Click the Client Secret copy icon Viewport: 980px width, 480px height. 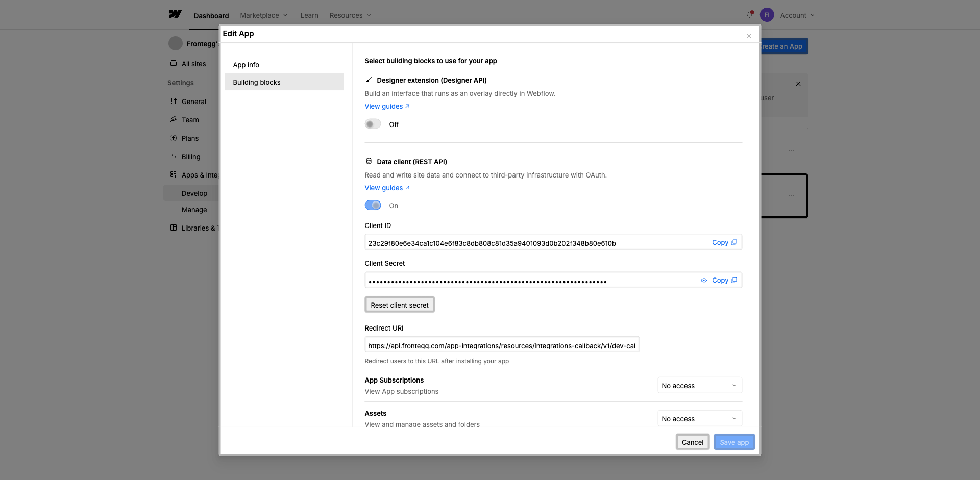tap(734, 280)
